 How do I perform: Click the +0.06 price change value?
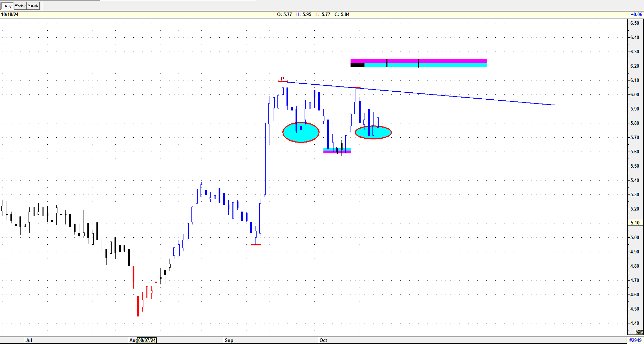tap(636, 14)
